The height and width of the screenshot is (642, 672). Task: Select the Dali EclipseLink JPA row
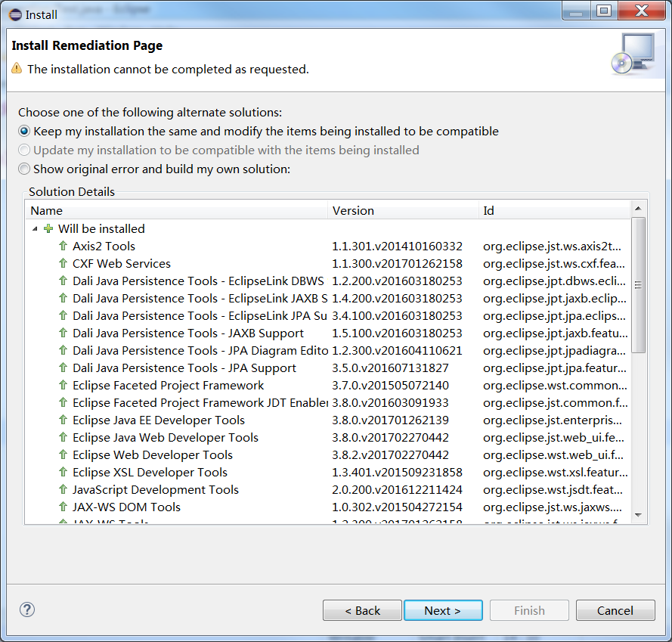pyautogui.click(x=328, y=315)
